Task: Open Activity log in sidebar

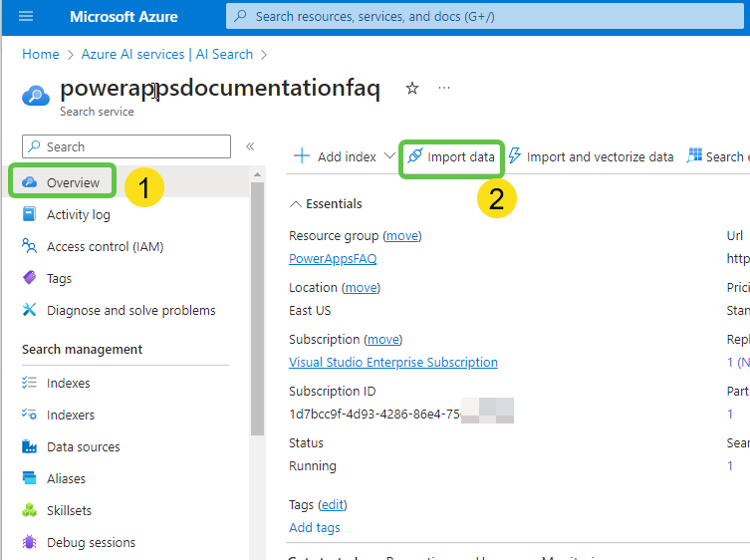Action: (x=79, y=214)
